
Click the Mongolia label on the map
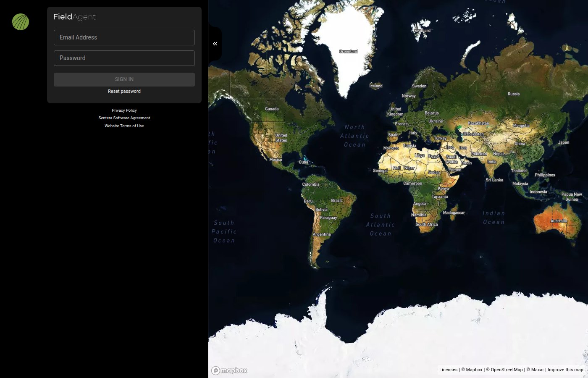click(x=521, y=126)
